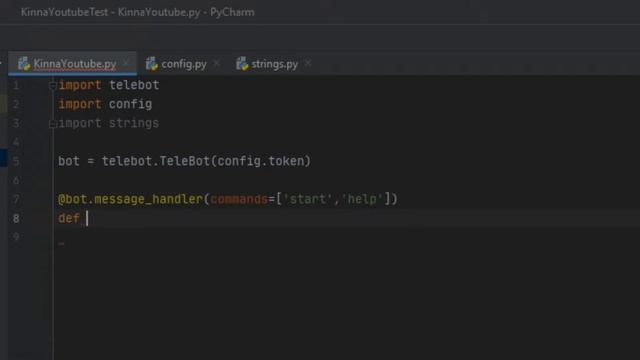Click the greyed 'strings' import name
This screenshot has width=640, height=360.
(x=134, y=123)
